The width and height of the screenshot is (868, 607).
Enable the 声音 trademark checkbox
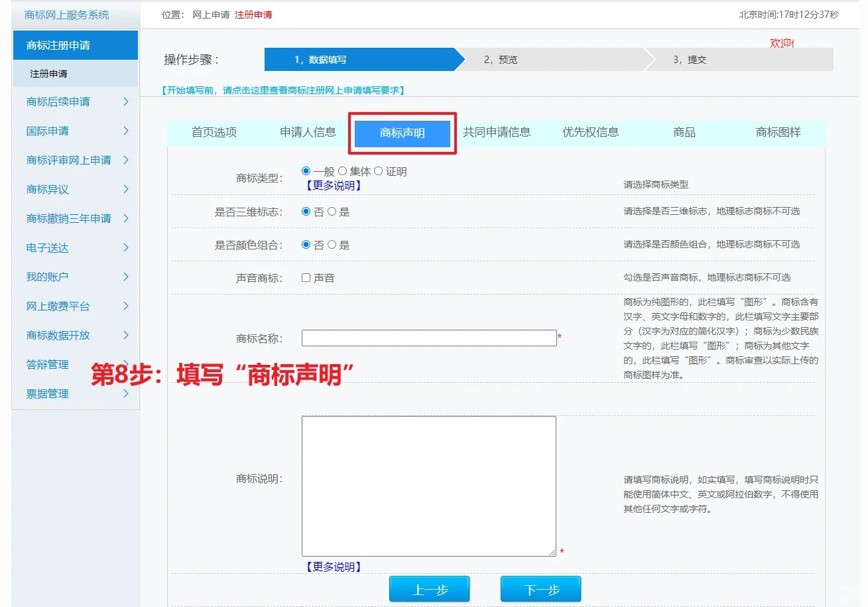click(306, 278)
